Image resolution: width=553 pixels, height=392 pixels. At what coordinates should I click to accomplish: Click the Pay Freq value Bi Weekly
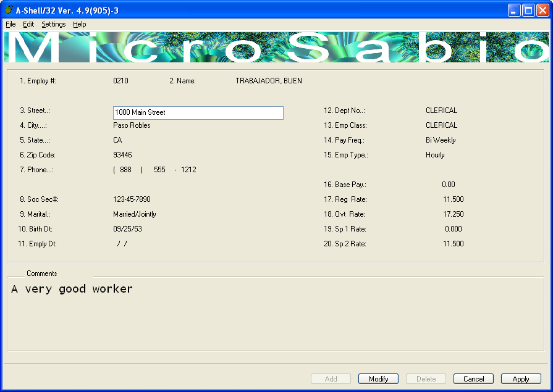(x=441, y=140)
